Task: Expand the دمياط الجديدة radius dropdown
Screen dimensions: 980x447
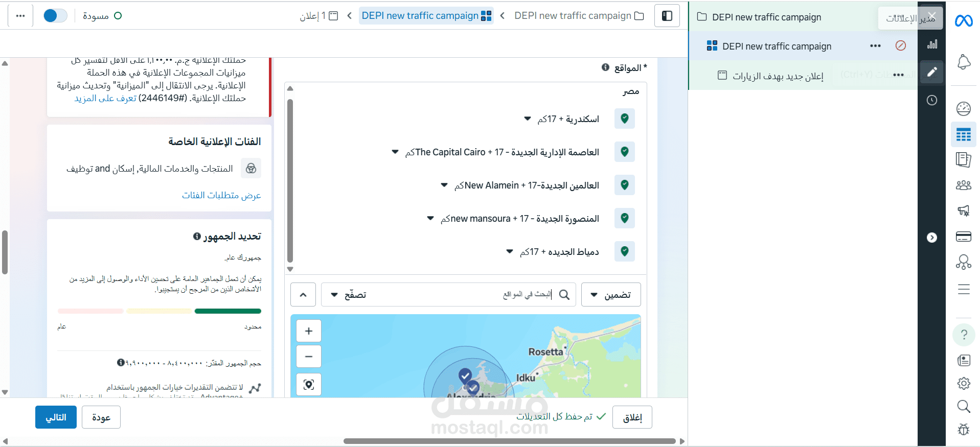Action: click(x=510, y=251)
